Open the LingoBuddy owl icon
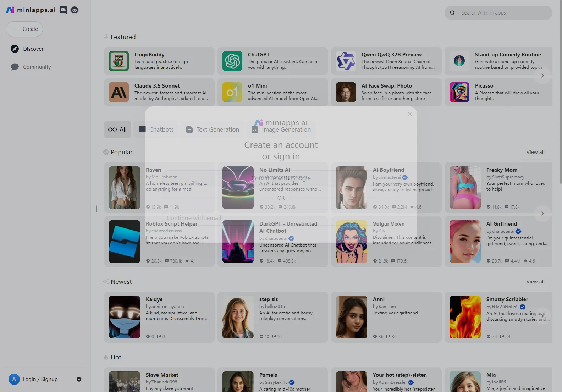 pos(119,61)
